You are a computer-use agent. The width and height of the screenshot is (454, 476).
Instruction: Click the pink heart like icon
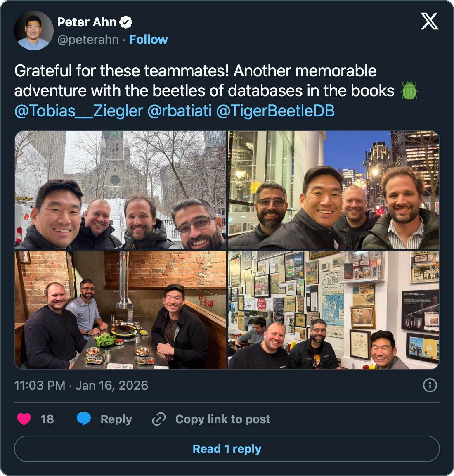click(24, 419)
